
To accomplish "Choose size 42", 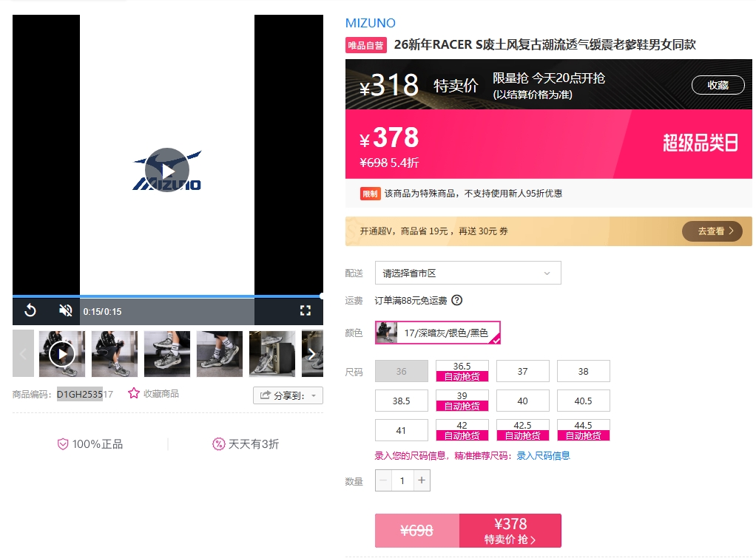I will [x=462, y=430].
